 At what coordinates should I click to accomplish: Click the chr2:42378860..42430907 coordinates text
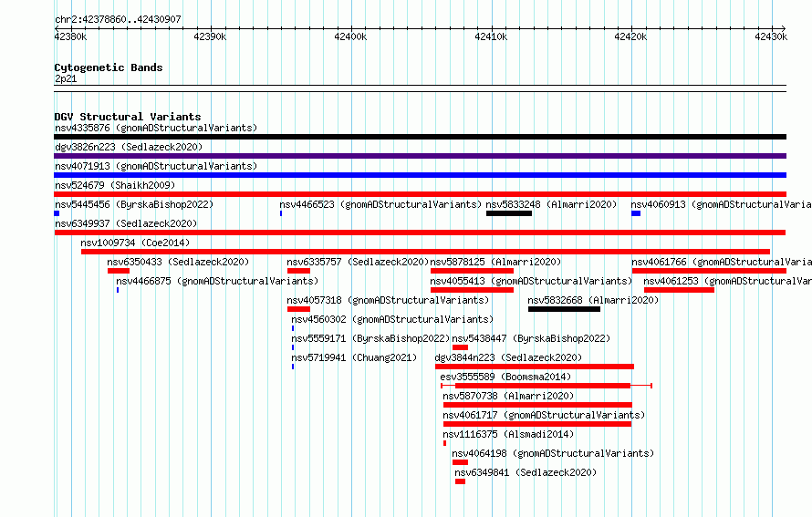(118, 19)
